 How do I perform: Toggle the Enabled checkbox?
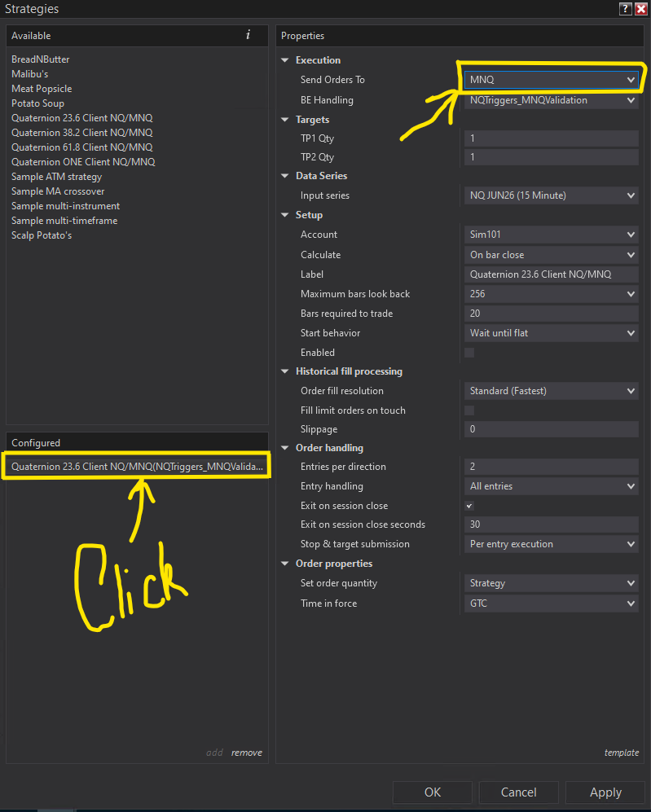click(x=469, y=353)
